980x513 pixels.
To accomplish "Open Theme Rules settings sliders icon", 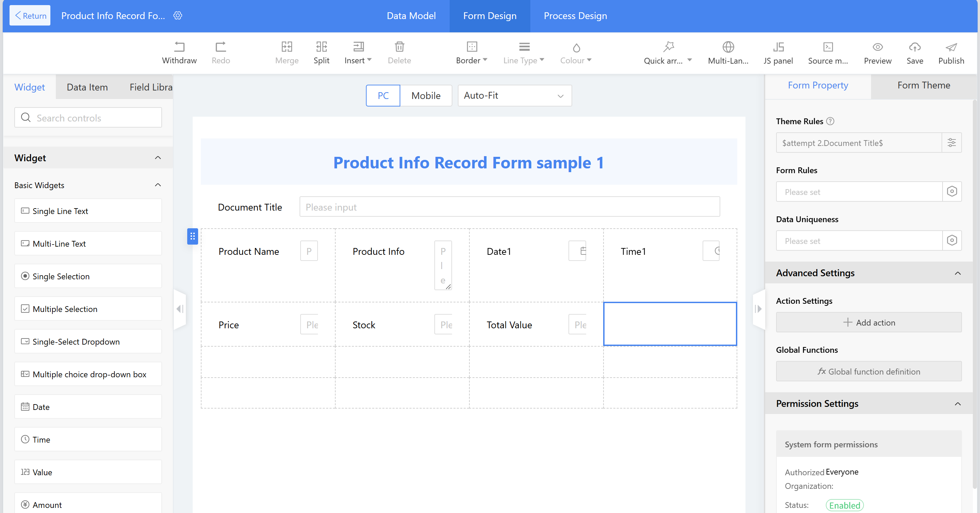I will (x=951, y=143).
